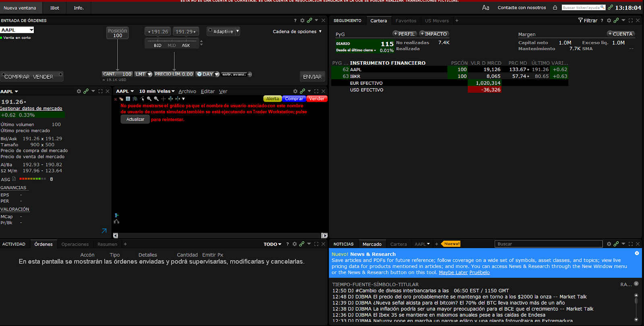Viewport: 644px width, 326px height.
Task: Open Order Entry panel help question mark
Action: point(295,21)
